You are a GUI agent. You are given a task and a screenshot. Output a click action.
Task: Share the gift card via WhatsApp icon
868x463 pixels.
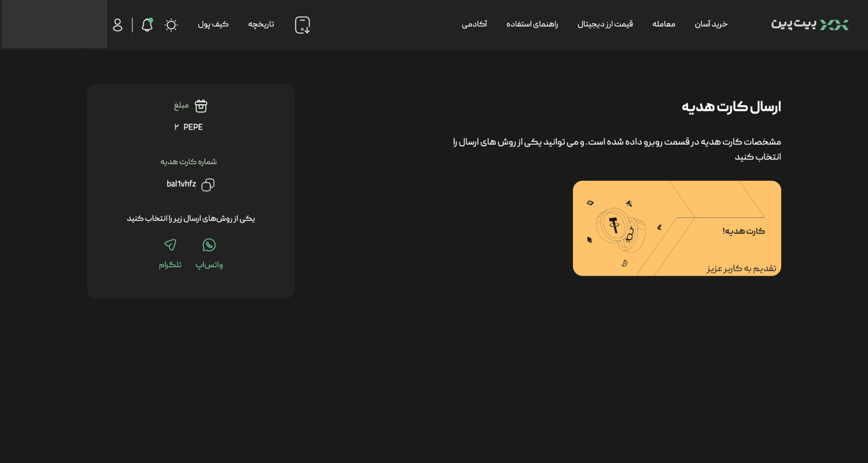(x=209, y=245)
